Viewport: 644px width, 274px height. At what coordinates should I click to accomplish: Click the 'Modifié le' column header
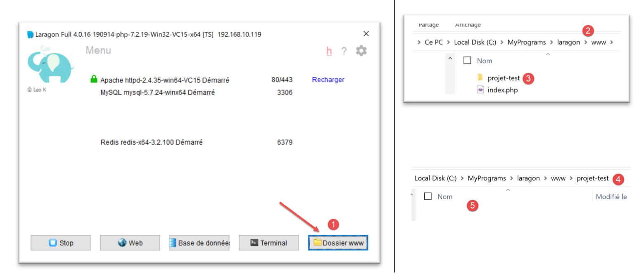click(x=611, y=197)
